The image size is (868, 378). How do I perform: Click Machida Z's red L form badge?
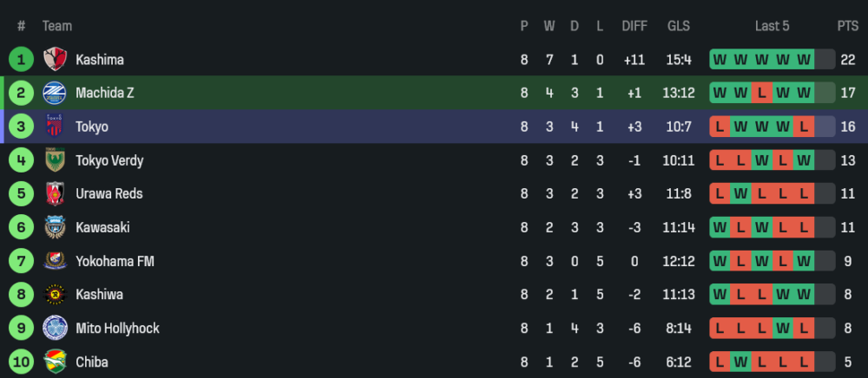click(761, 93)
